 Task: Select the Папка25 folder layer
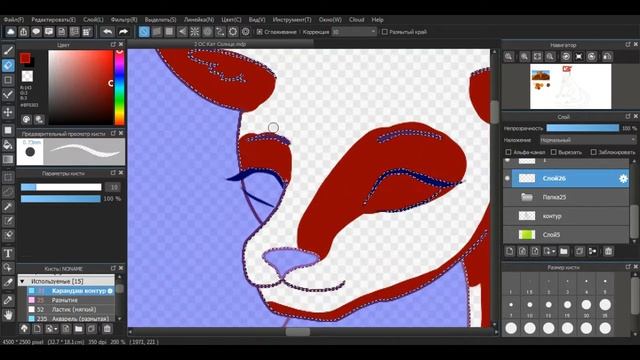pos(567,197)
